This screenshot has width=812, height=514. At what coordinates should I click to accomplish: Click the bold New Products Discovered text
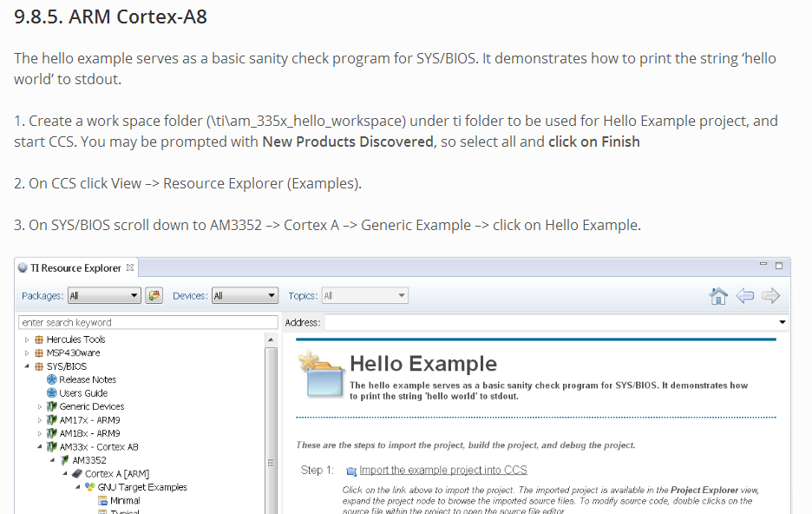(348, 142)
